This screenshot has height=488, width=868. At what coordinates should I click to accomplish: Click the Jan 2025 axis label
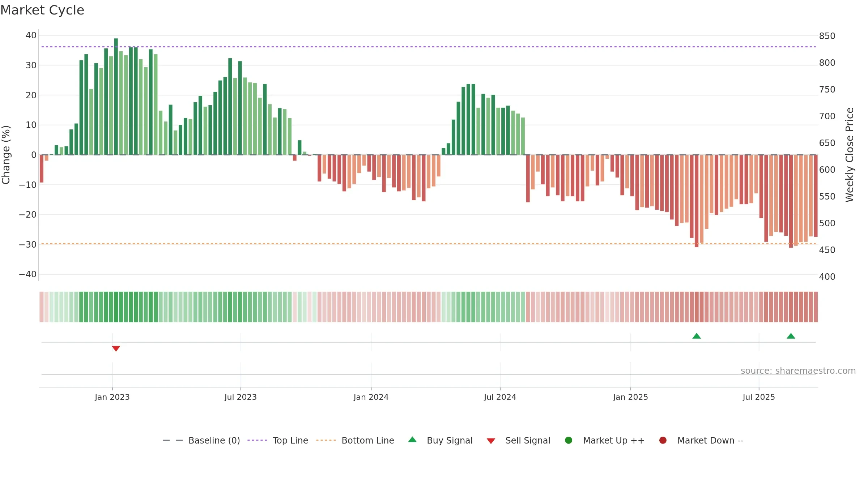(x=630, y=397)
